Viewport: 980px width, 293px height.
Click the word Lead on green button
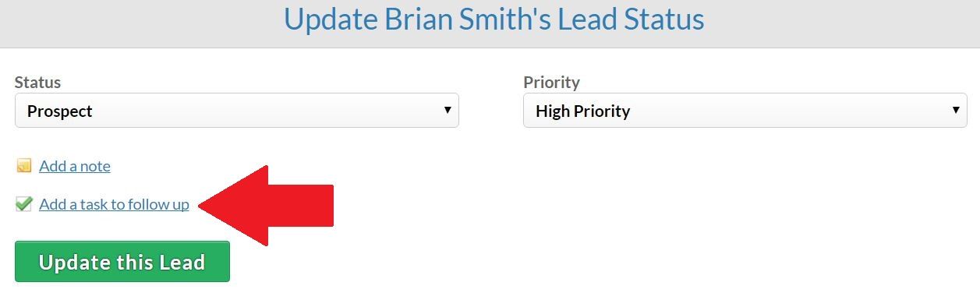tap(182, 262)
